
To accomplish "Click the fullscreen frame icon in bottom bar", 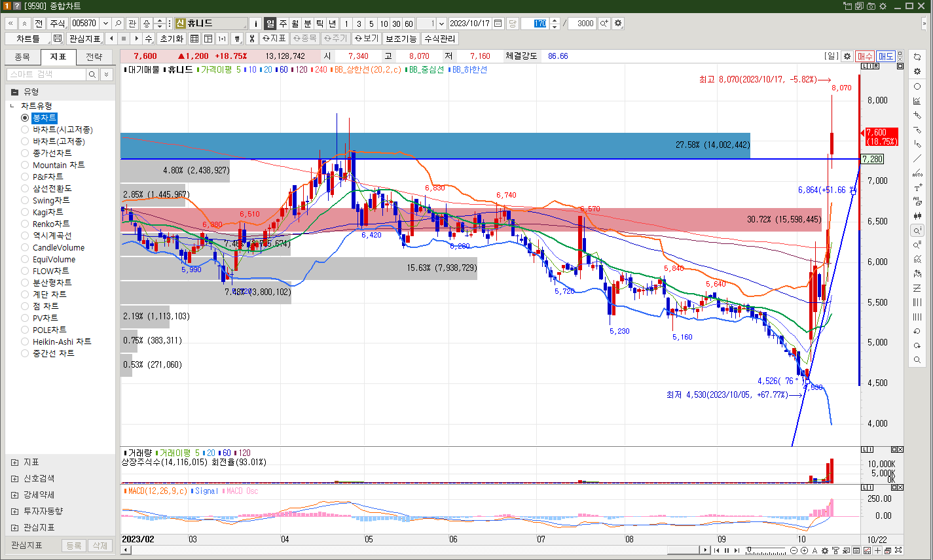I will (x=898, y=551).
